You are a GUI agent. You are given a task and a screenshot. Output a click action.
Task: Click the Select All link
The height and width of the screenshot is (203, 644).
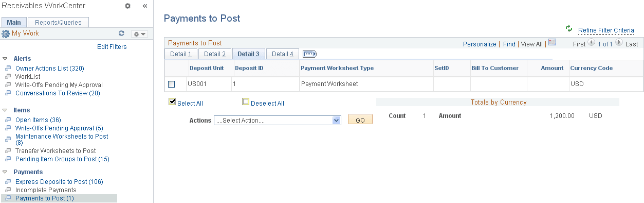pos(190,104)
